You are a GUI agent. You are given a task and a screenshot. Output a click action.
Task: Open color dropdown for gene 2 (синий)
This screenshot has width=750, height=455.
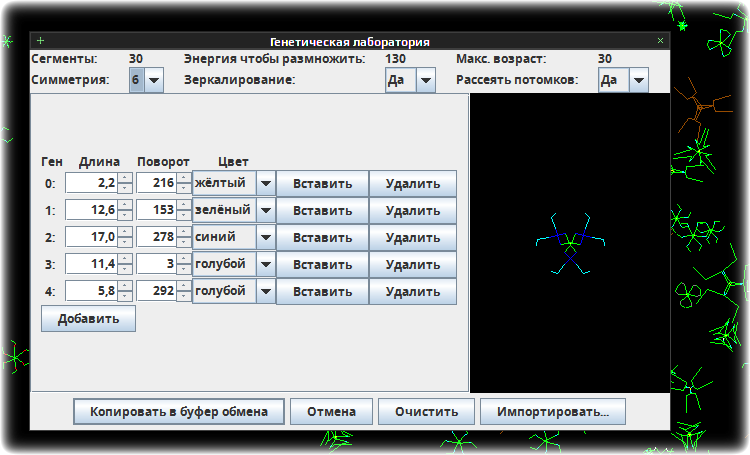click(234, 237)
